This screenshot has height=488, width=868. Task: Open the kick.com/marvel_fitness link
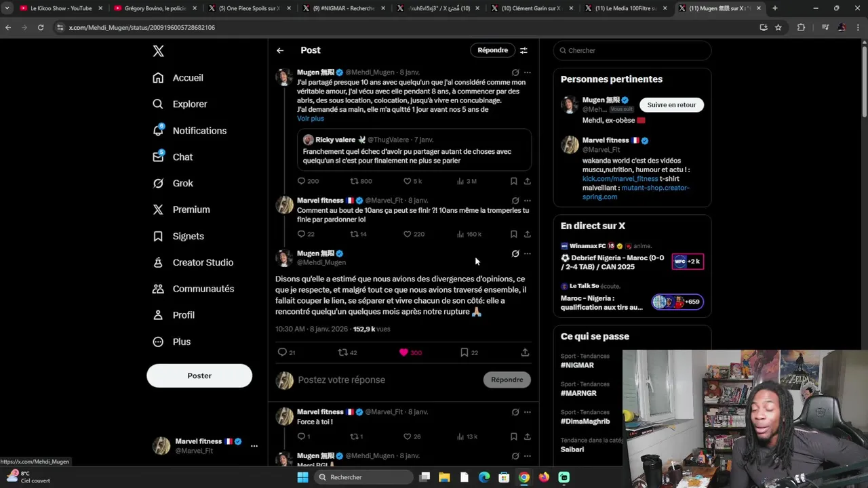coord(620,179)
